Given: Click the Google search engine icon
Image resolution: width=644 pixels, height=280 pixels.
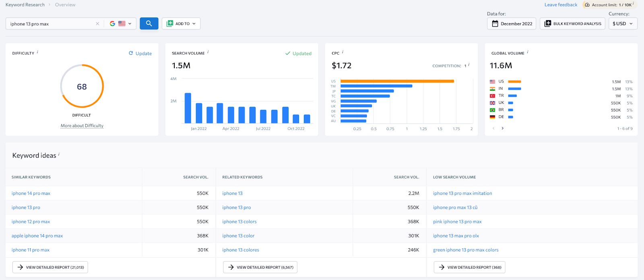Looking at the screenshot, I should tap(112, 24).
